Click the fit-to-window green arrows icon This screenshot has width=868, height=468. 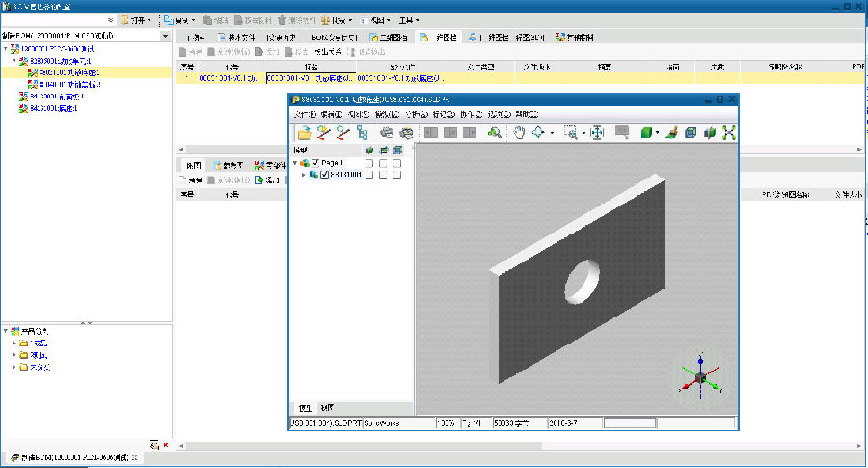click(x=728, y=133)
